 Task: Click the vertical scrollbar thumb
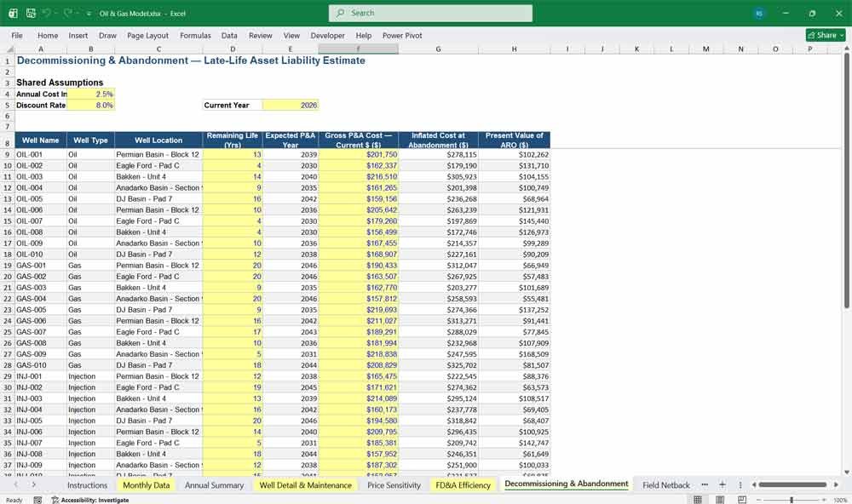tap(847, 180)
